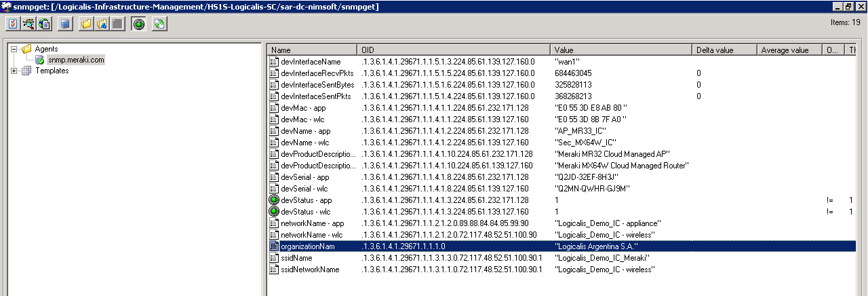Image resolution: width=868 pixels, height=296 pixels.
Task: Click the row icon of networkName - app
Action: (x=274, y=223)
